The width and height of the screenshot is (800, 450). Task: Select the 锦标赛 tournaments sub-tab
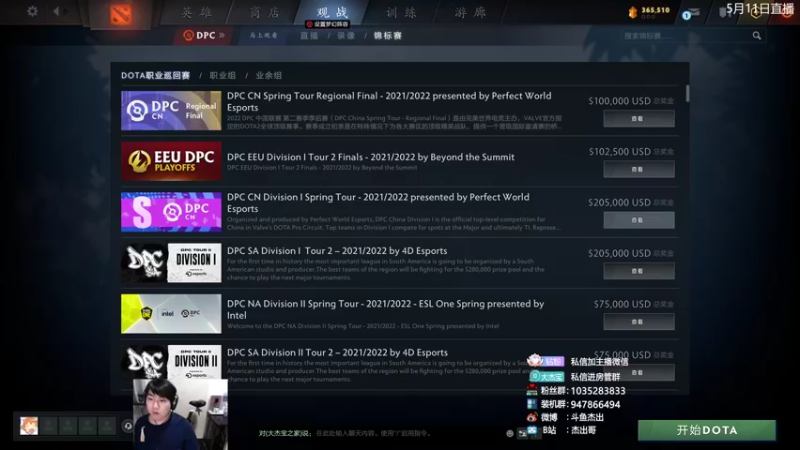[388, 35]
